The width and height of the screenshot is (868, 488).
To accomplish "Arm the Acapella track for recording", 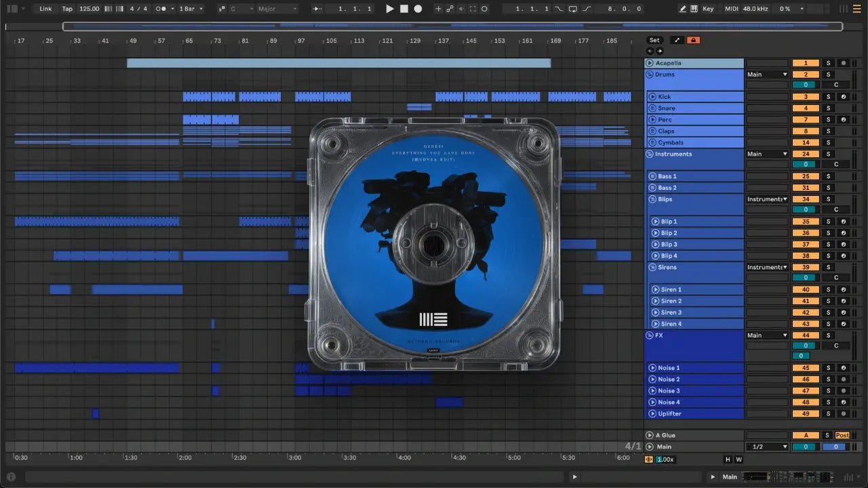I will pos(843,63).
